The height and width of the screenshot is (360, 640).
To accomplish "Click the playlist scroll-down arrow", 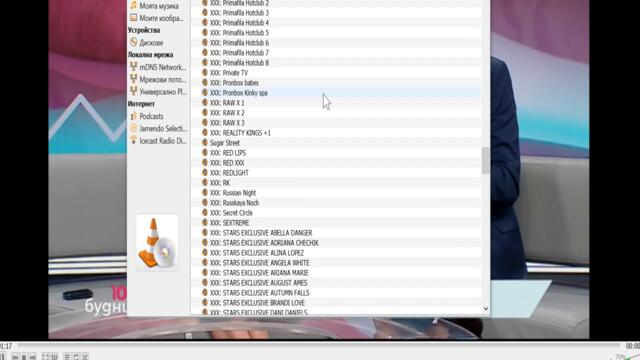I will (485, 309).
